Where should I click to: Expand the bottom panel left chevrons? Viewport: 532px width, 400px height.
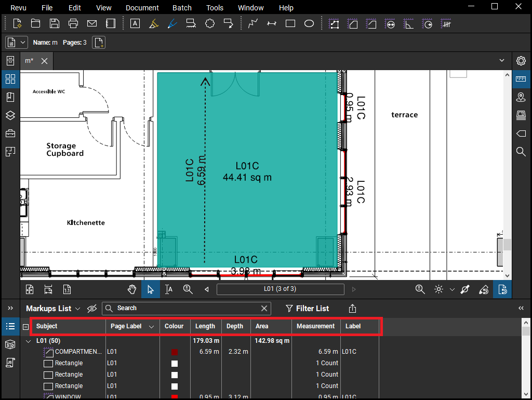coord(10,308)
